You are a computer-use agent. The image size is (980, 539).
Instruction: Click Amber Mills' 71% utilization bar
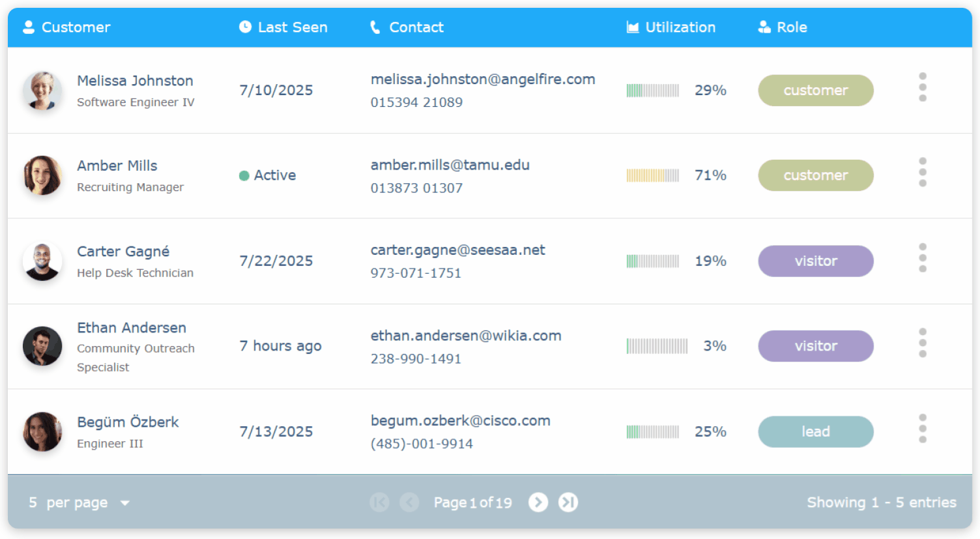point(652,175)
